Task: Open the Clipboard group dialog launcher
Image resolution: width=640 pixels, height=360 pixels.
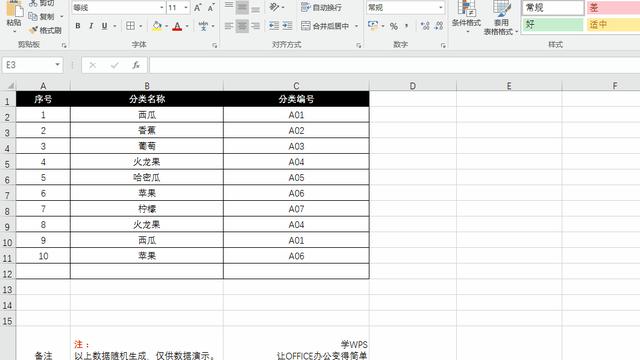Action: 64,45
